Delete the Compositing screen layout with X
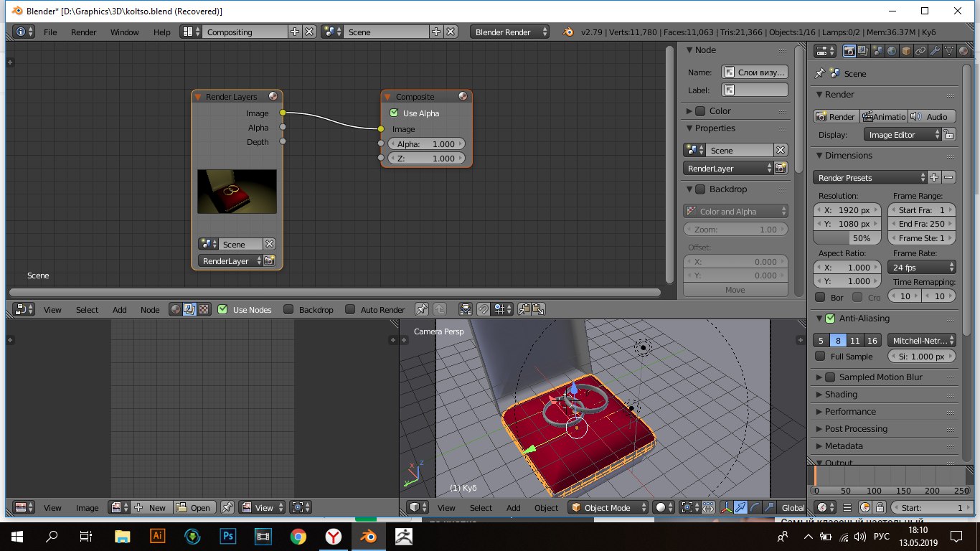980x551 pixels. [x=309, y=32]
